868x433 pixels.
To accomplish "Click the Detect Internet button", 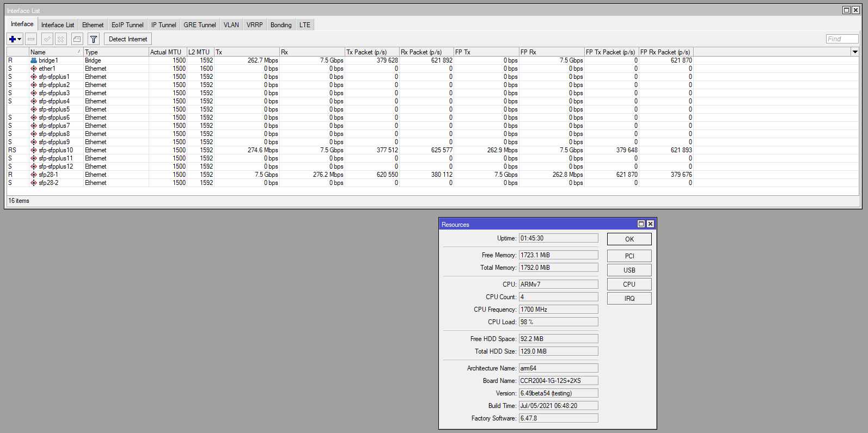I will click(128, 39).
